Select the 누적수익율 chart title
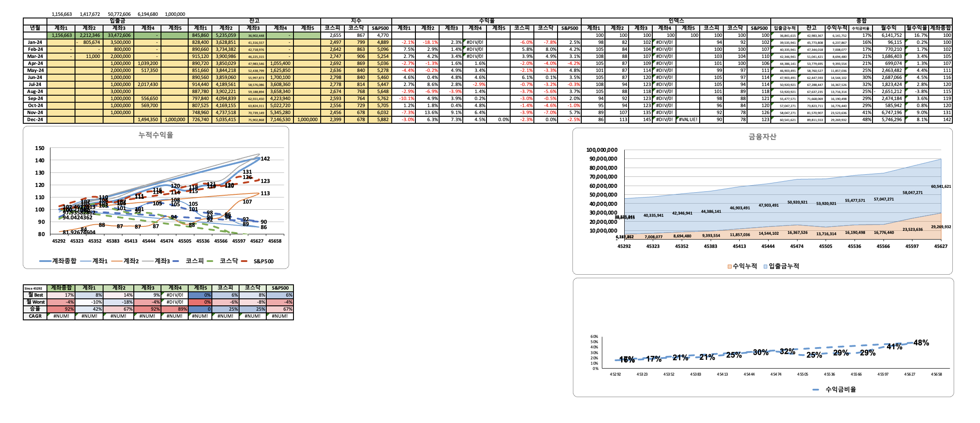This screenshot has height=423, width=980. [156, 135]
